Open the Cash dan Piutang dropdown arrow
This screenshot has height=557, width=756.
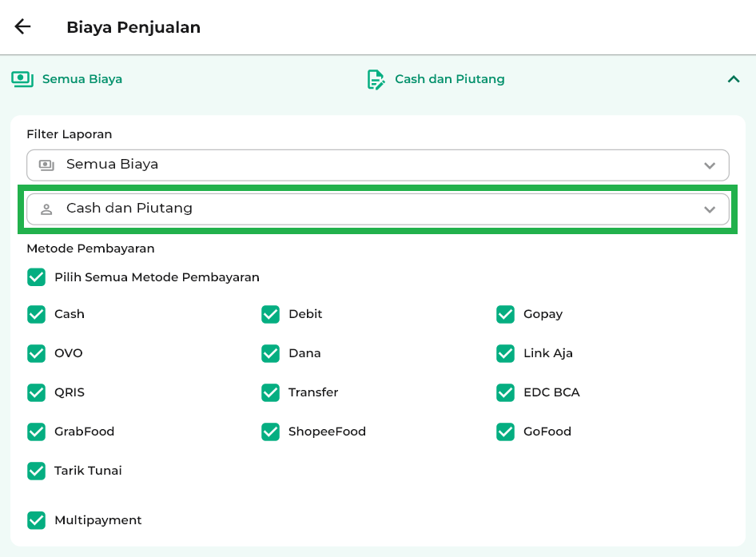[709, 209]
